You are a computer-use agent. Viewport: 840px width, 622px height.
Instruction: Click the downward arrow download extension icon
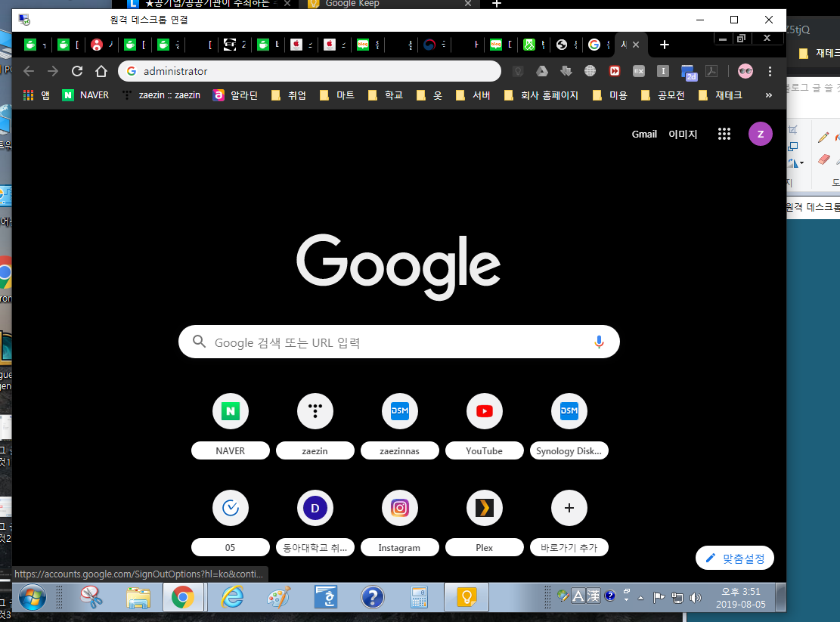[x=566, y=71]
